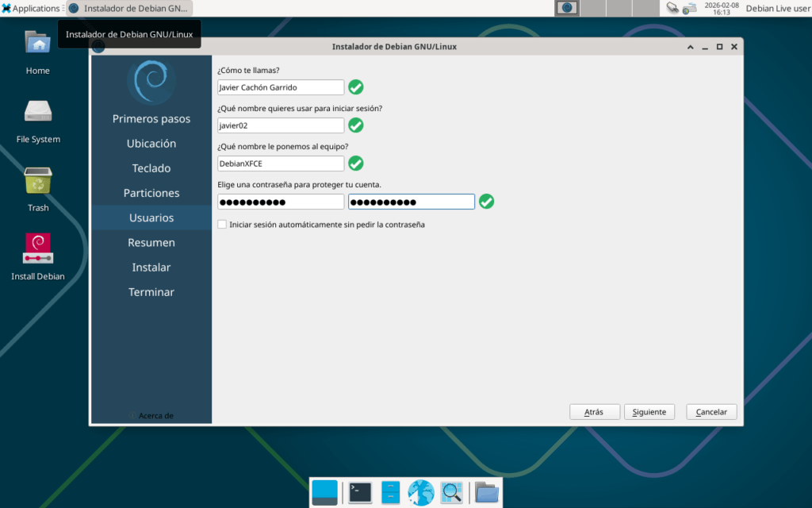This screenshot has height=508, width=812.
Task: Open the application finder magnifier in dock
Action: [451, 493]
